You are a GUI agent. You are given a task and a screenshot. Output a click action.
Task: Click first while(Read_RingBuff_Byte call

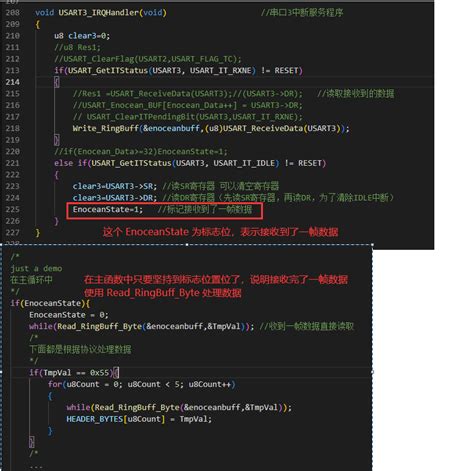(141, 326)
